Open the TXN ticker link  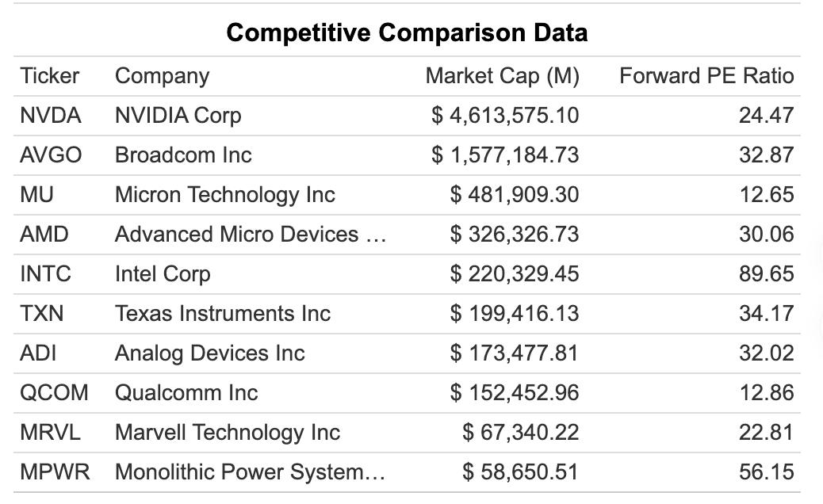tap(41, 314)
